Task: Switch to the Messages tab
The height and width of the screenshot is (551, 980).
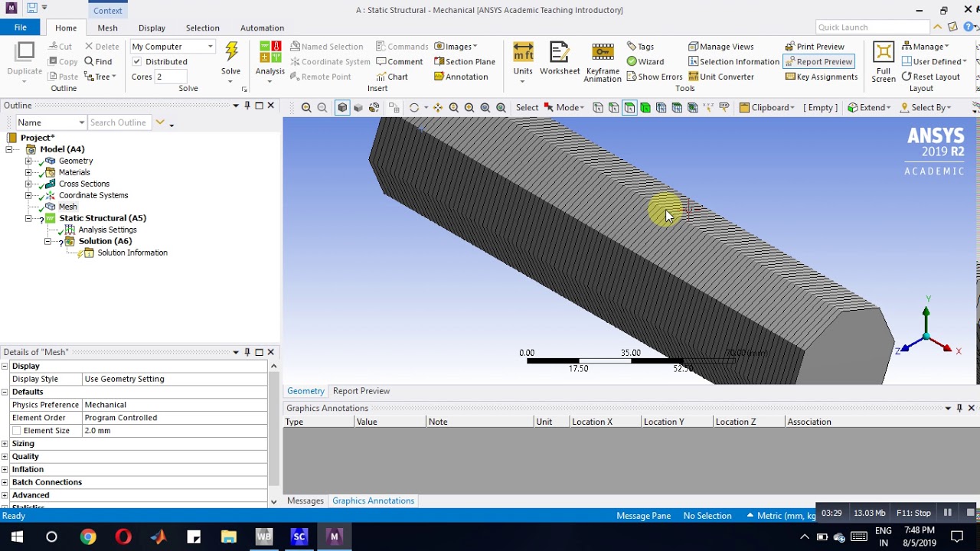Action: (x=305, y=500)
